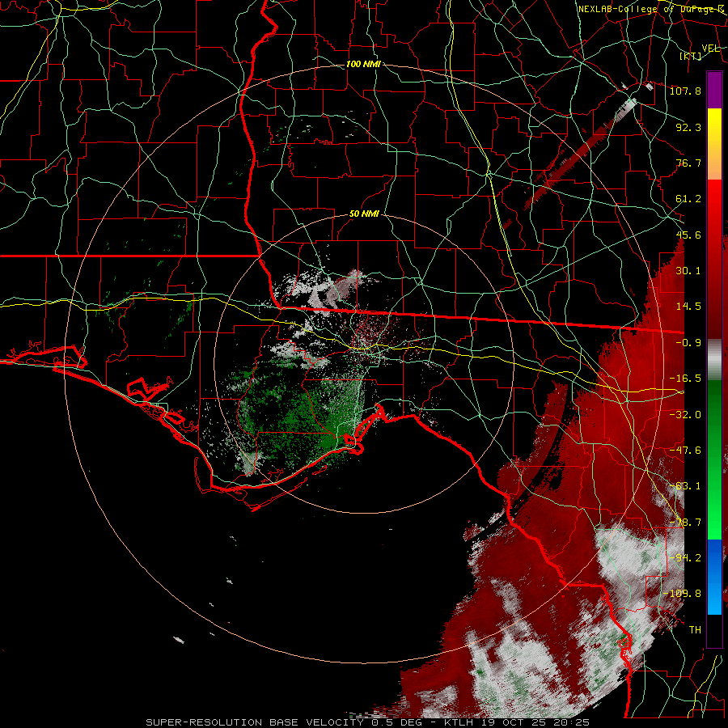Select the 45.6 velocity scale value

click(688, 235)
